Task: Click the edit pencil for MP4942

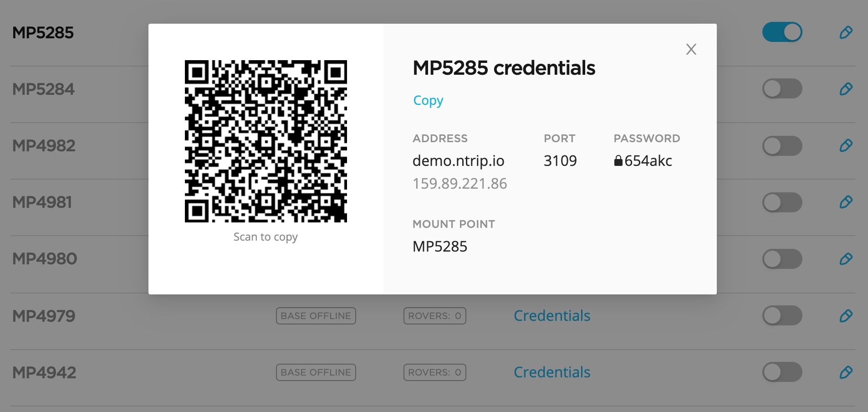Action: pos(846,372)
